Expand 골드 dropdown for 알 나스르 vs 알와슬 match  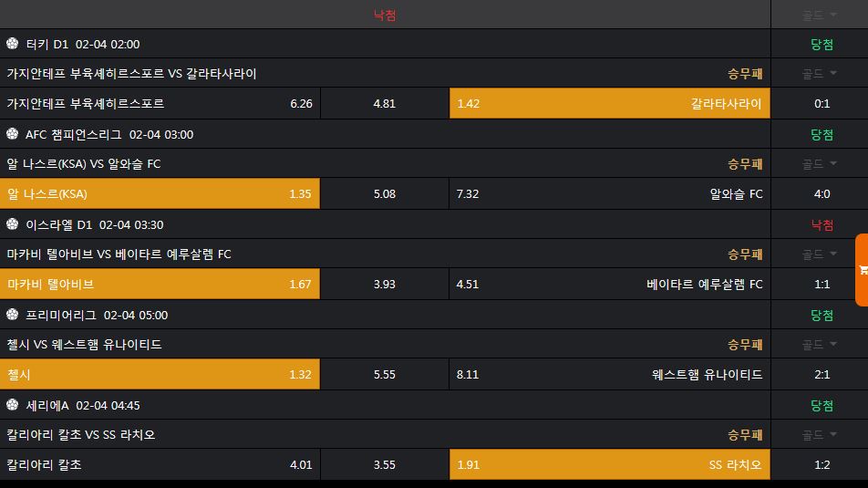click(x=820, y=164)
